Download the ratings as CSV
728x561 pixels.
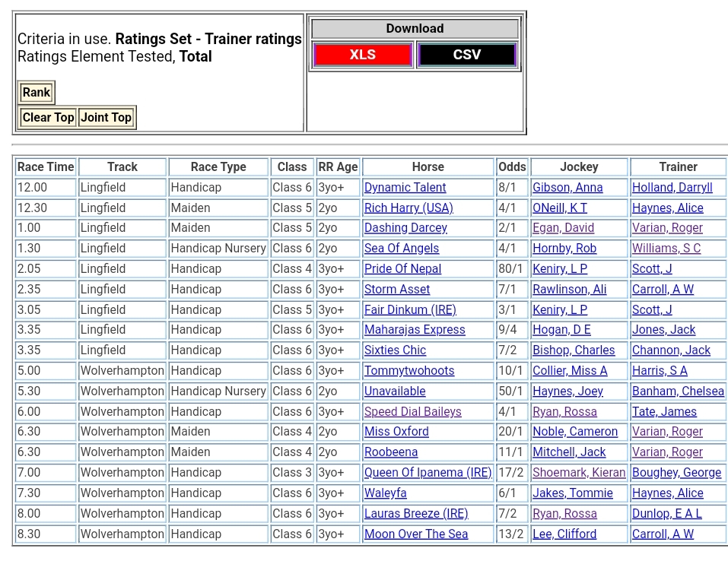466,55
